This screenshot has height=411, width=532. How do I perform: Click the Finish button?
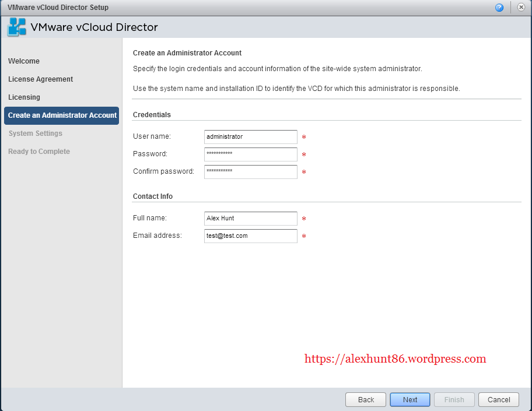point(454,399)
